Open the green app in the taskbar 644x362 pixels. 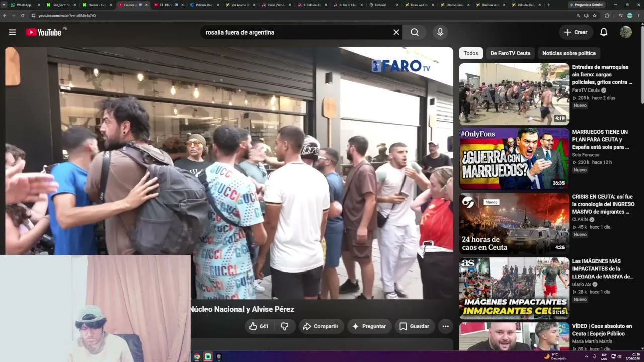pos(208,357)
